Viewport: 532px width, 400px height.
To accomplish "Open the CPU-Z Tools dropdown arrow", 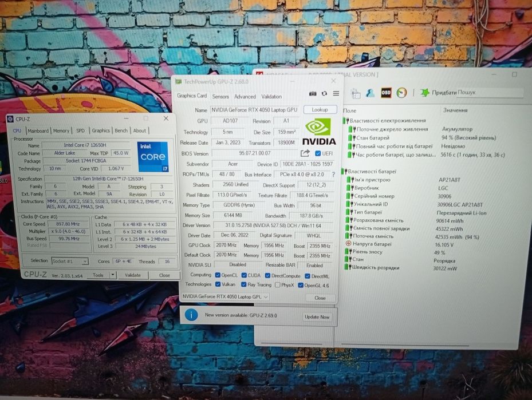I will (113, 275).
